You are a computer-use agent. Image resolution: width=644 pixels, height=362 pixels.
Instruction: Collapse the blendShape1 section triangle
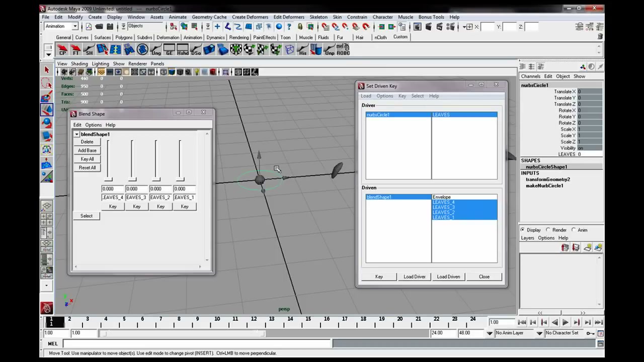[x=76, y=134]
